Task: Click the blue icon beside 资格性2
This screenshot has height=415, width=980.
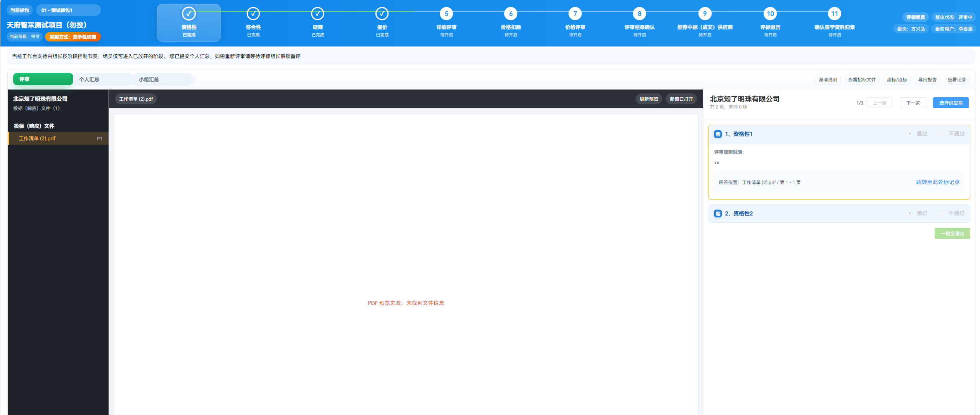Action: click(x=718, y=214)
